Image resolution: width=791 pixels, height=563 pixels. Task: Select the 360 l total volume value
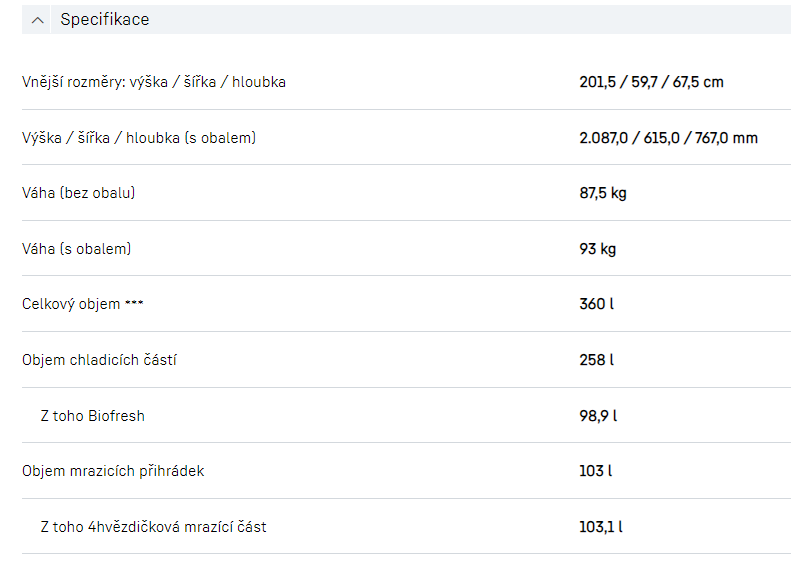pyautogui.click(x=596, y=304)
